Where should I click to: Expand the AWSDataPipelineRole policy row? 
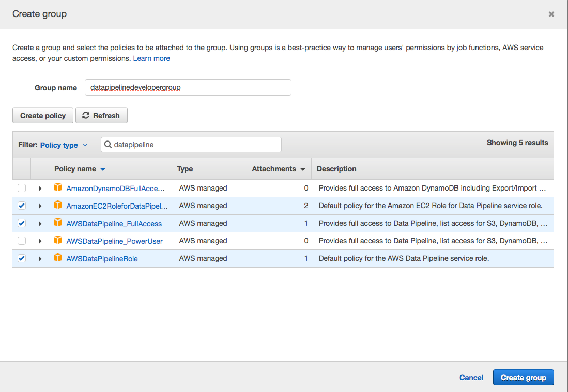(x=40, y=258)
